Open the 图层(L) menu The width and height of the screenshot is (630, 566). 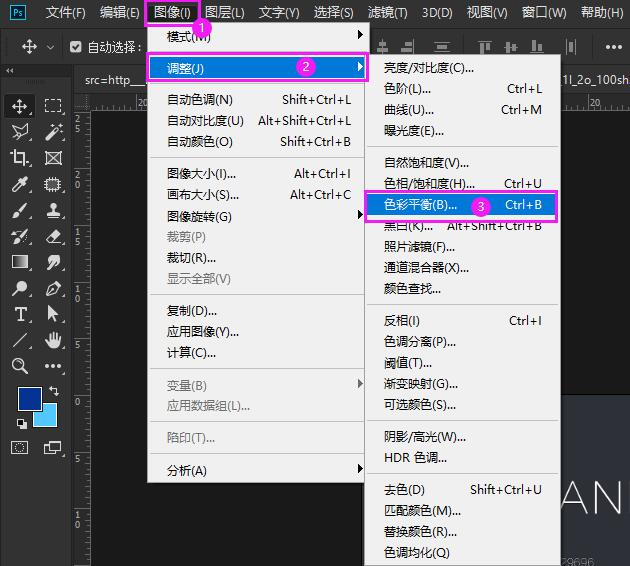point(225,12)
